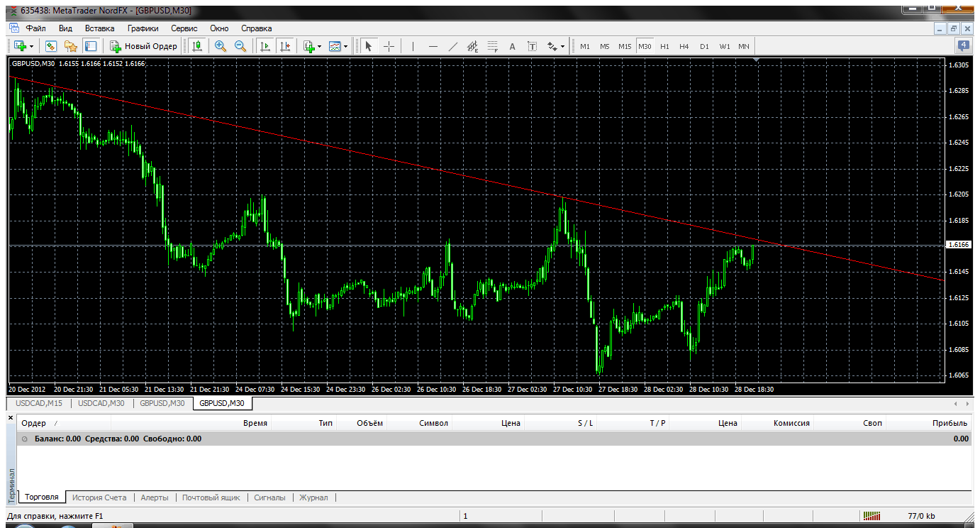Select the crosshair tool
This screenshot has height=528, width=980.
click(389, 46)
